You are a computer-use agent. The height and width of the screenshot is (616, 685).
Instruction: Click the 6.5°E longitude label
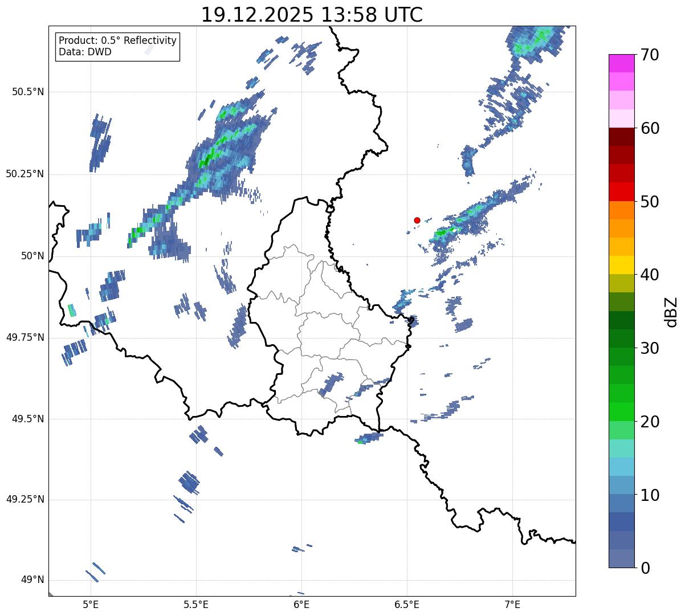407,604
